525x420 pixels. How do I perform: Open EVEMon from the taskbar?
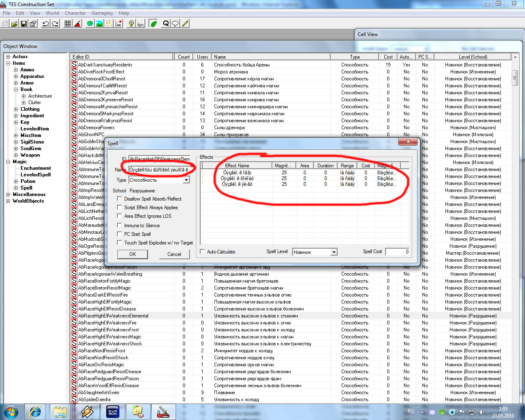[x=113, y=411]
